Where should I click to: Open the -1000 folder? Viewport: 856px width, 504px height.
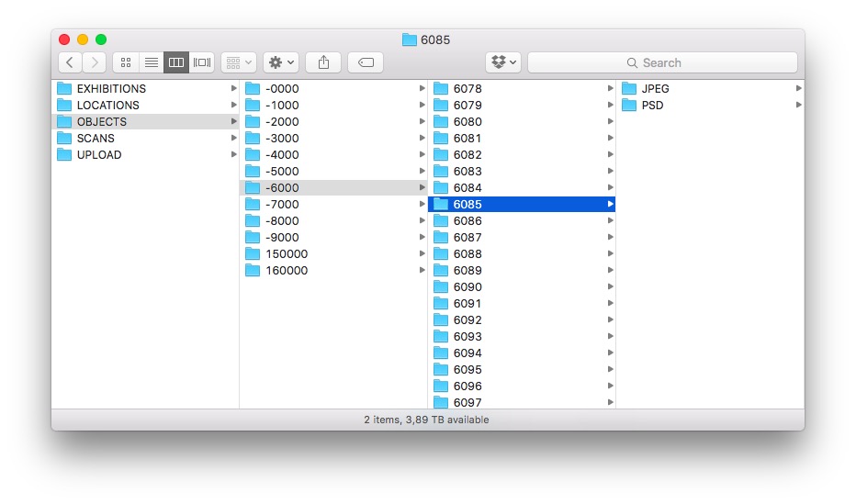coord(334,105)
